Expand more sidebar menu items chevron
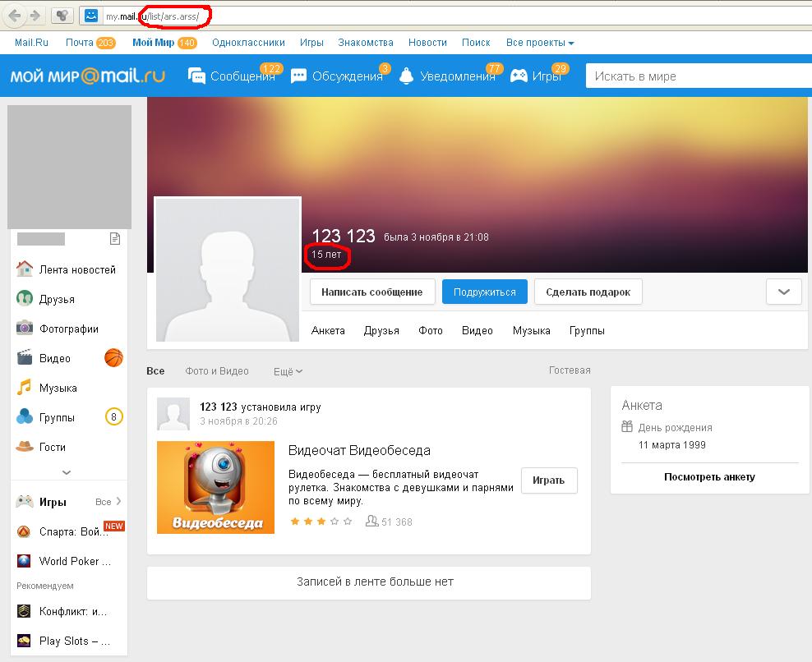The width and height of the screenshot is (812, 662). 67,472
